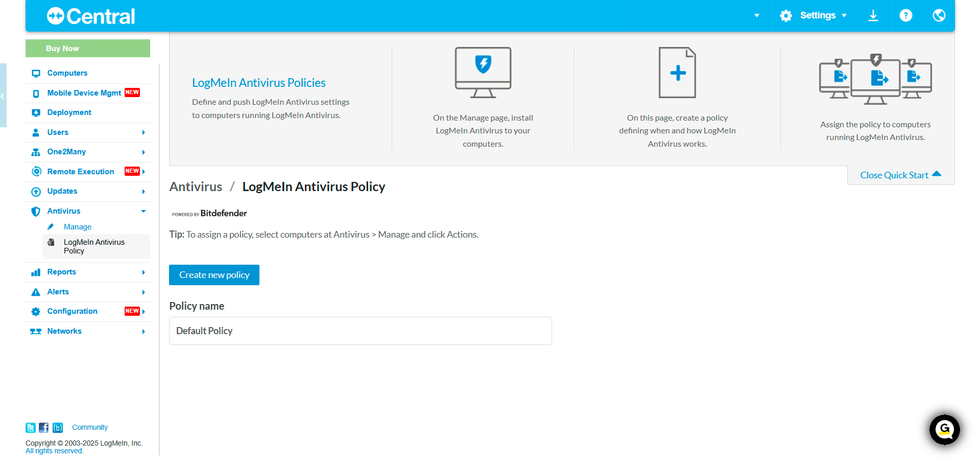This screenshot has width=980, height=464.
Task: Collapse the left sidebar handle
Action: point(3,96)
